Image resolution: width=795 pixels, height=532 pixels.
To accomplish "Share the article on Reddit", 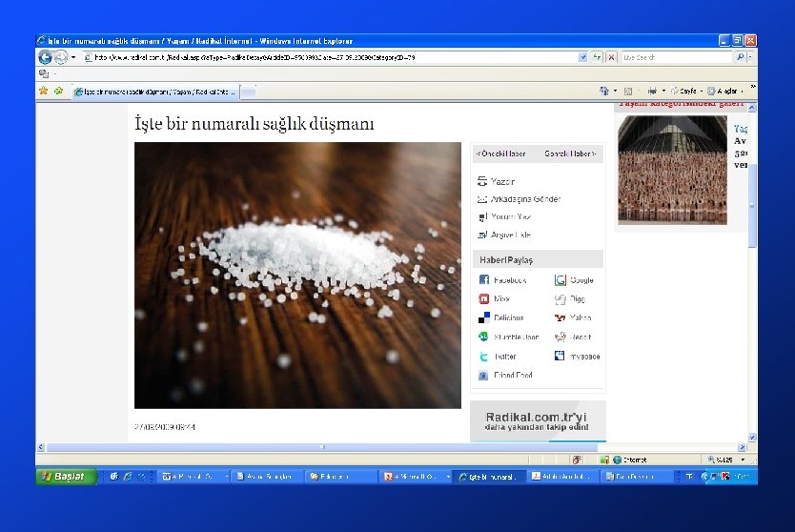I will [573, 337].
